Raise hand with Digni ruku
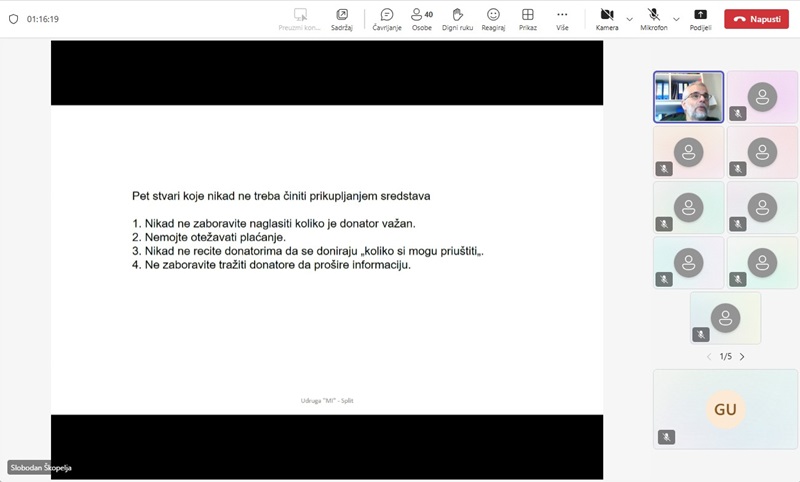The width and height of the screenshot is (800, 482). (457, 19)
